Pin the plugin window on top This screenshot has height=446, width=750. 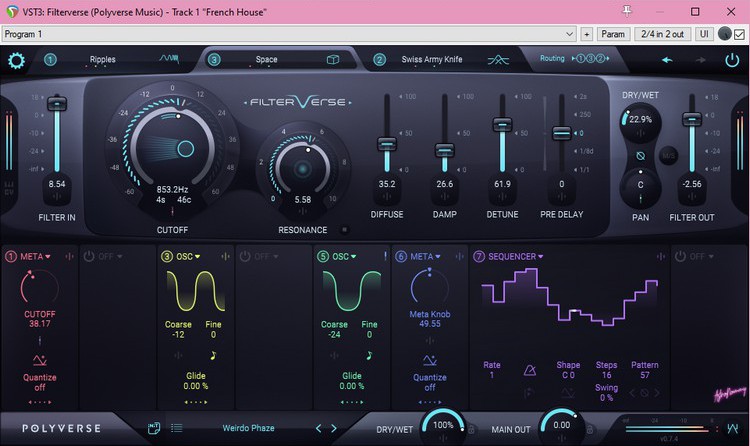pyautogui.click(x=627, y=11)
